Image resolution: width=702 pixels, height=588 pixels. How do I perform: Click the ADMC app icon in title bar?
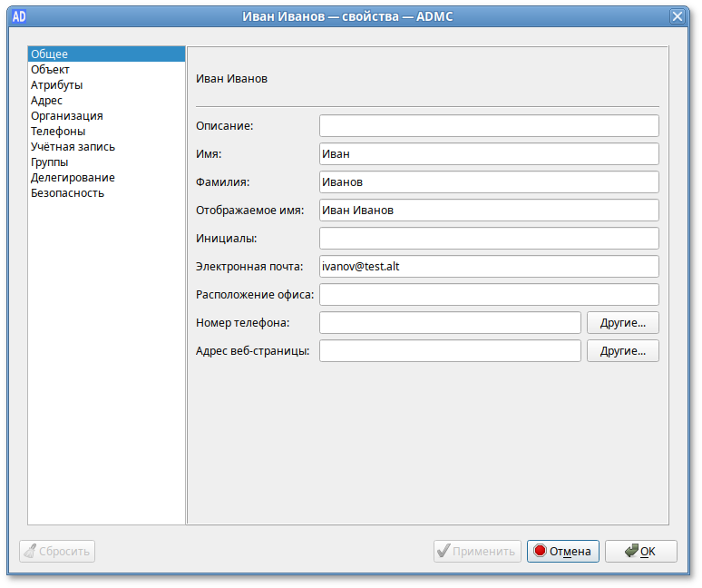(18, 16)
